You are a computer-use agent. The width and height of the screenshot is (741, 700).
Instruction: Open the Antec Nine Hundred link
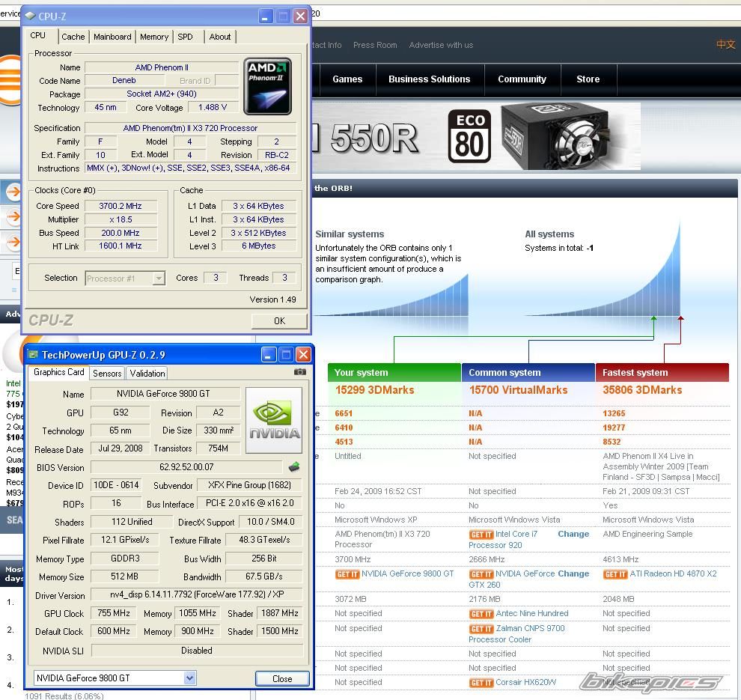pyautogui.click(x=532, y=613)
